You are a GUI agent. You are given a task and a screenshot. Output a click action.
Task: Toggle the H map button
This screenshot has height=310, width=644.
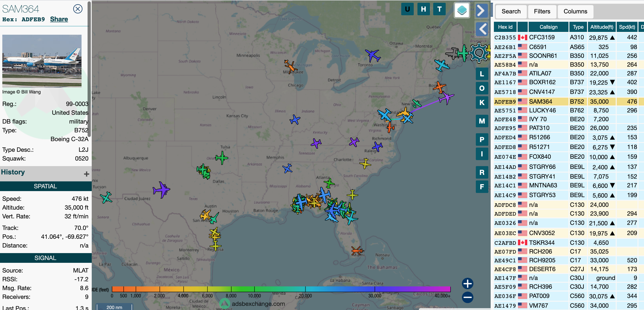(x=423, y=9)
